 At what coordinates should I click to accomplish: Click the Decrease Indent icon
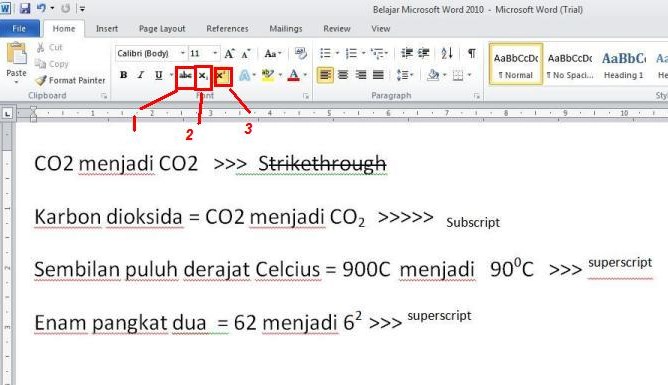coord(407,53)
